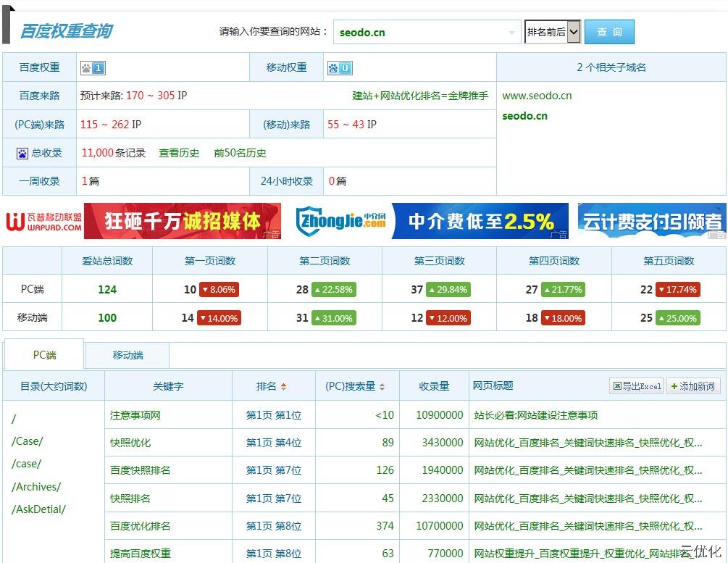This screenshot has width=728, height=563.
Task: Click the keyword 快照排名
Action: pos(130,499)
